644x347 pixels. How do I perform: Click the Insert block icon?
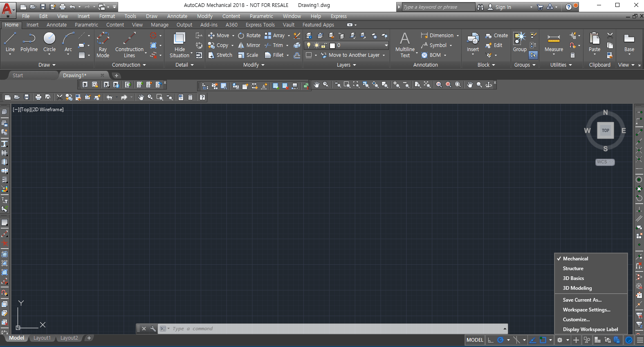[x=473, y=42]
